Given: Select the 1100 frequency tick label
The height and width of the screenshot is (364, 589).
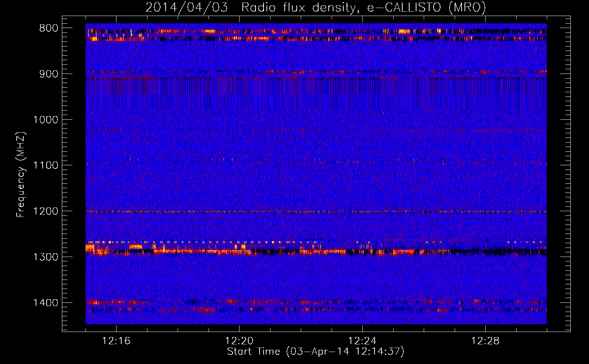Looking at the screenshot, I should pyautogui.click(x=46, y=166).
